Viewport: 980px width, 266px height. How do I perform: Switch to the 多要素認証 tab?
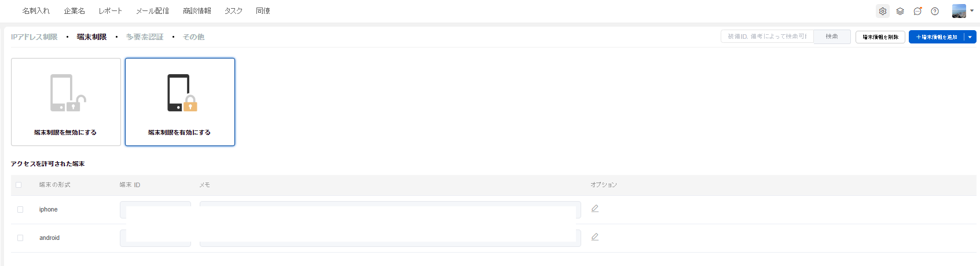(x=145, y=37)
